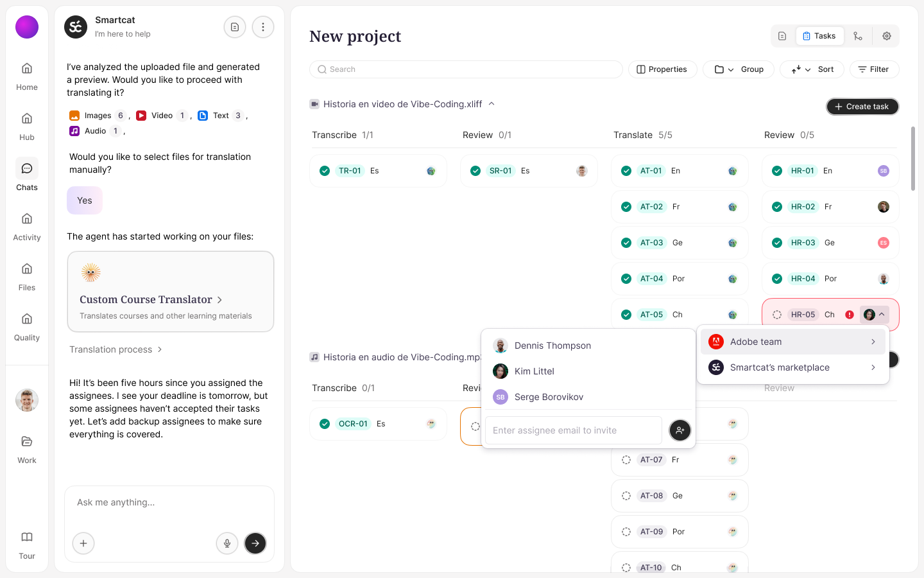Toggle status circle of task AT-07
The width and height of the screenshot is (924, 578).
point(626,460)
